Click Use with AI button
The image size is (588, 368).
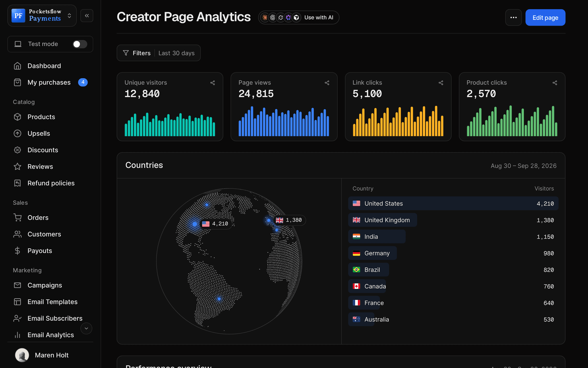pyautogui.click(x=299, y=18)
